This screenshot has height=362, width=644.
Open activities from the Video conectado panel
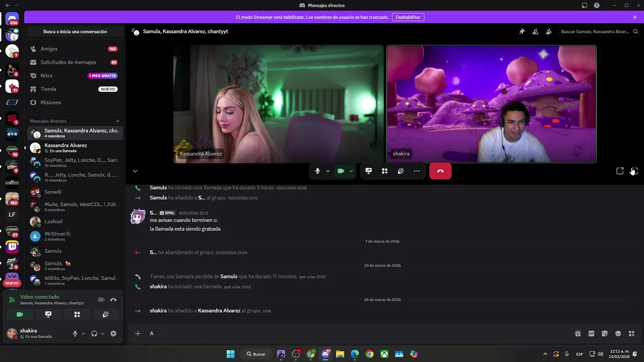[x=77, y=314]
